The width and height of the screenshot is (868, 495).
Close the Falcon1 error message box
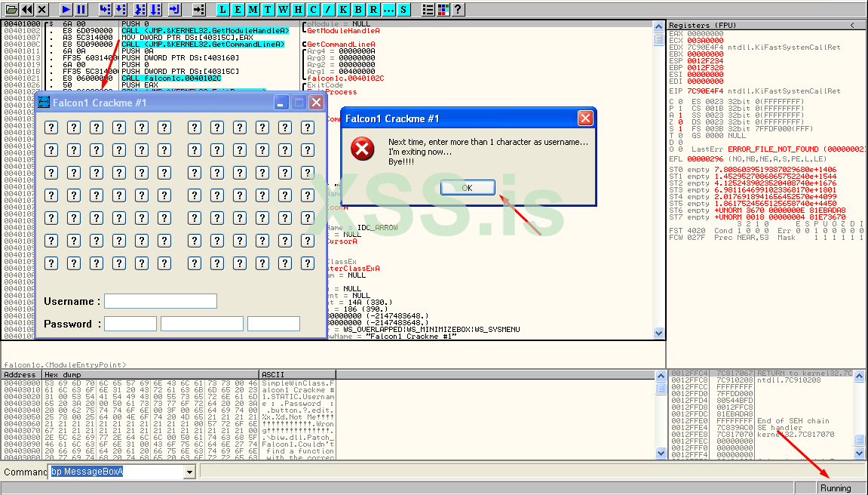click(585, 118)
